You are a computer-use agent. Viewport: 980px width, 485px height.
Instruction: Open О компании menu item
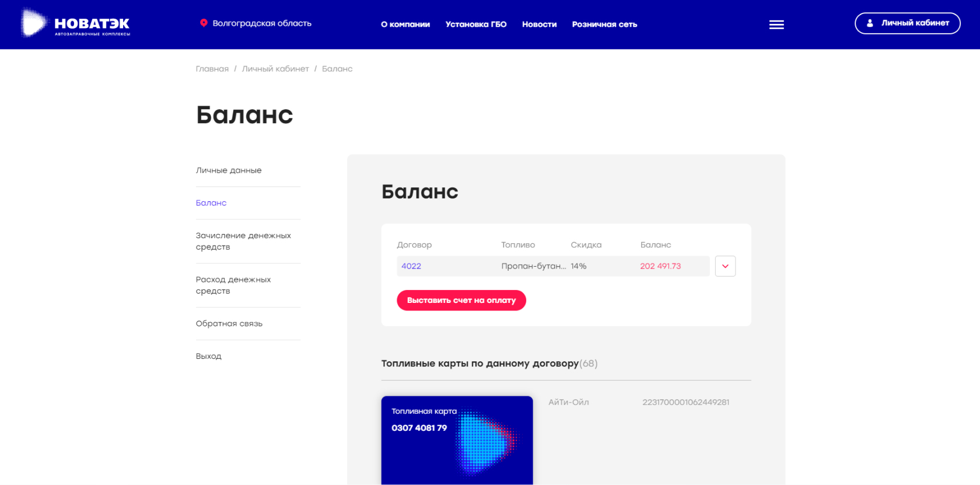pyautogui.click(x=405, y=25)
